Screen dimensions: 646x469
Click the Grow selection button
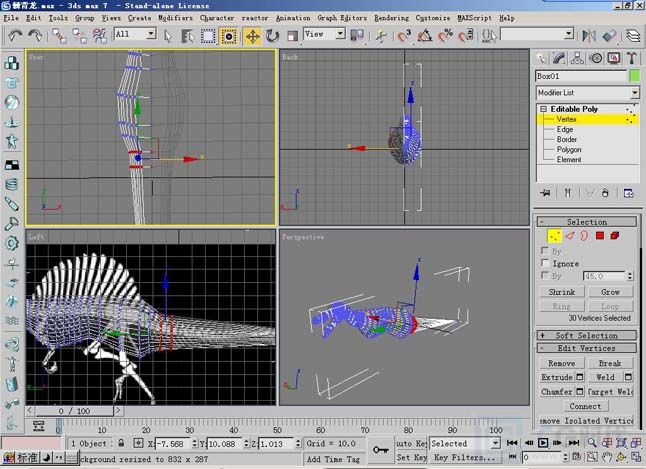pos(610,292)
